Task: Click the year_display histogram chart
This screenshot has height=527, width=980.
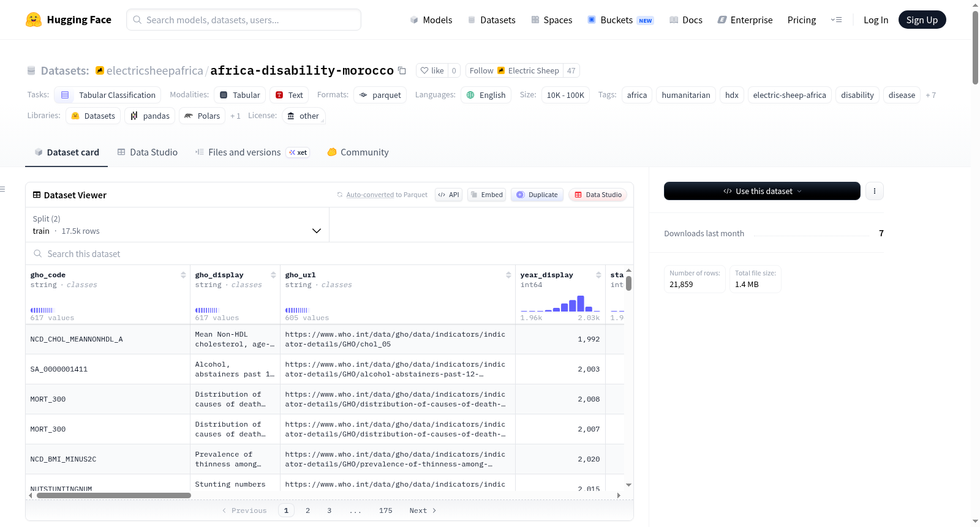Action: pos(560,304)
